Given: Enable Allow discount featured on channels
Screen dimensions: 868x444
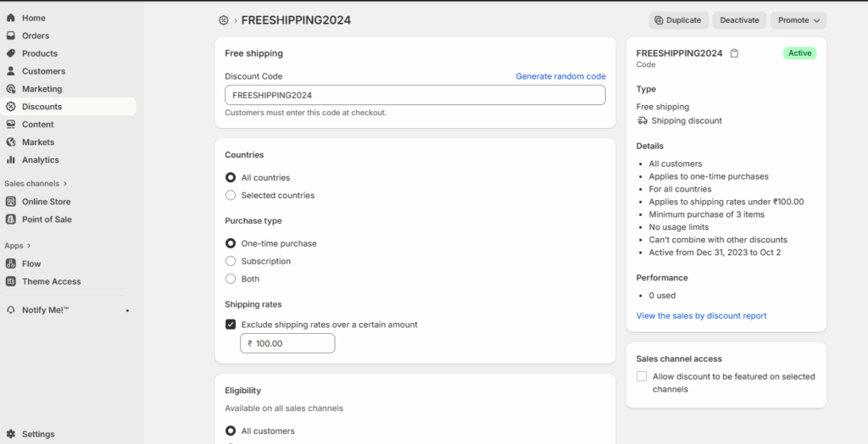Looking at the screenshot, I should point(642,376).
